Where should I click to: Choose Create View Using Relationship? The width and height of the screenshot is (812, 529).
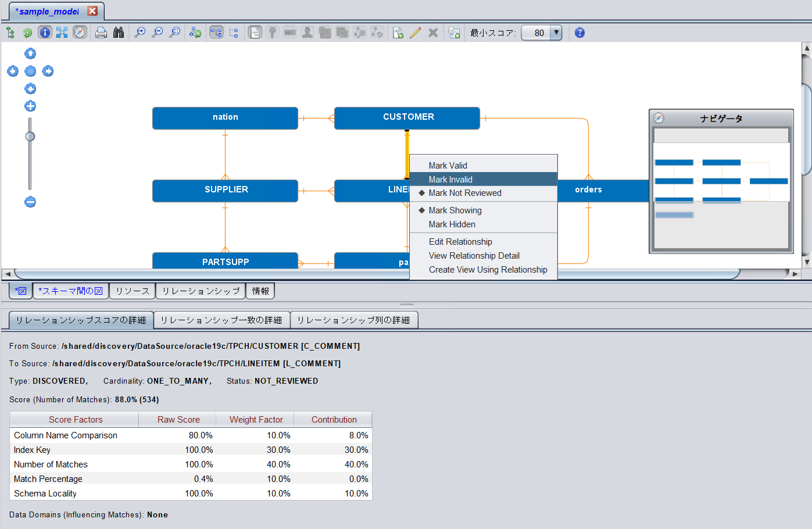coord(484,270)
